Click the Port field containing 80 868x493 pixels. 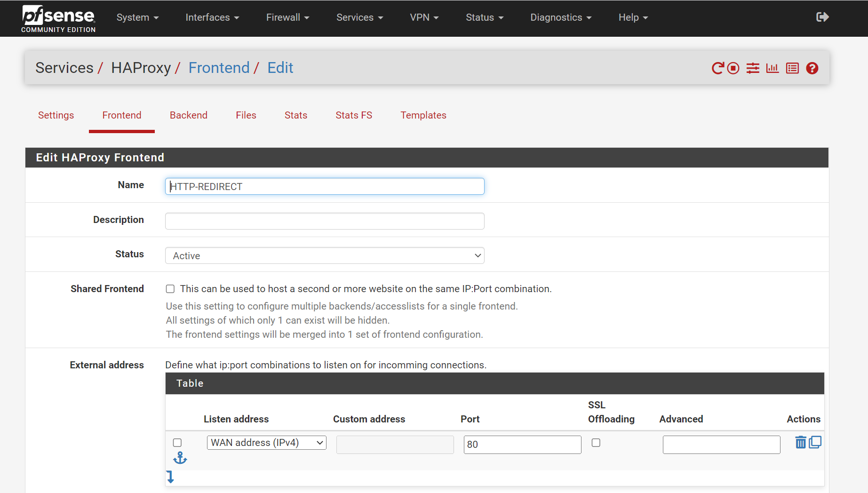[522, 445]
